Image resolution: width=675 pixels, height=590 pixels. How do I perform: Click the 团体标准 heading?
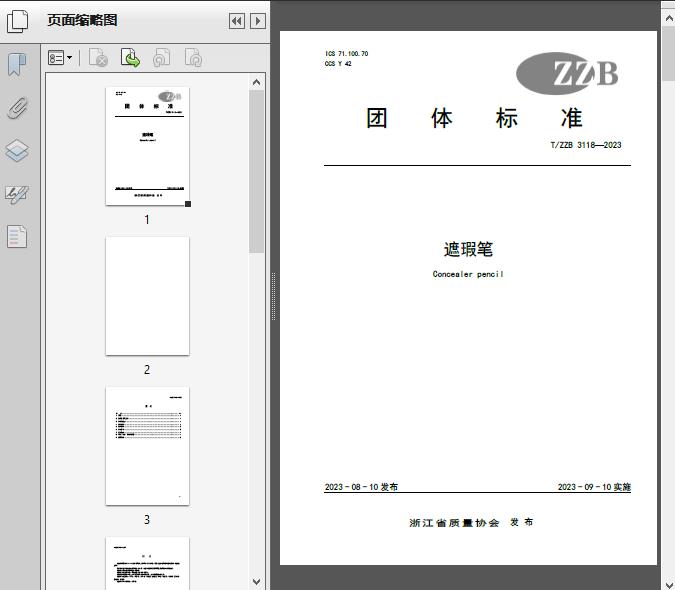point(474,118)
